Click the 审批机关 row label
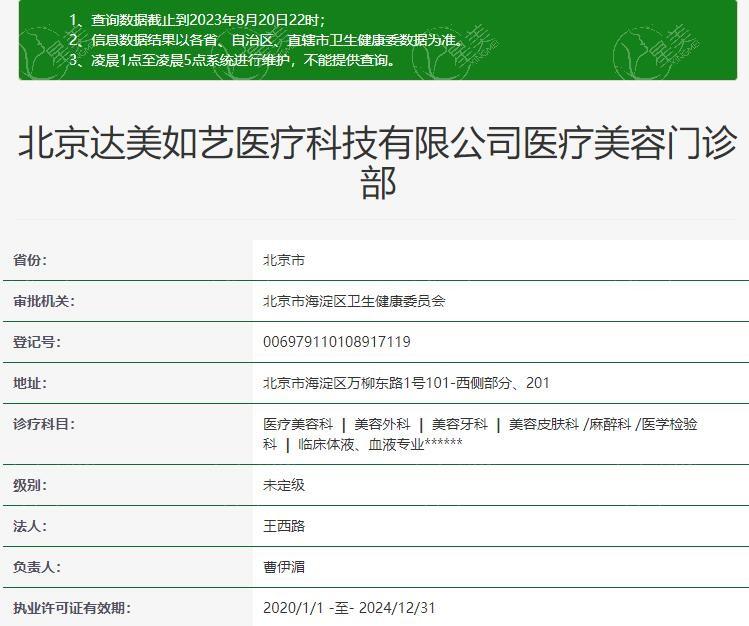749x626 pixels. pos(43,301)
